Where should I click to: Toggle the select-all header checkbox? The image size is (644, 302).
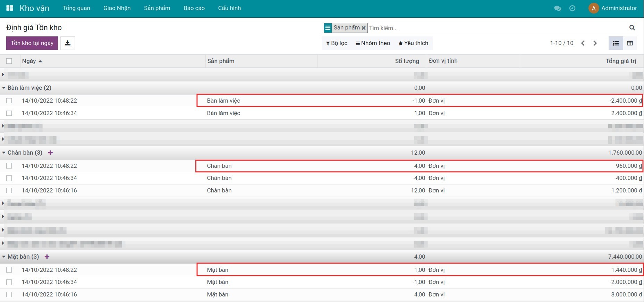9,61
